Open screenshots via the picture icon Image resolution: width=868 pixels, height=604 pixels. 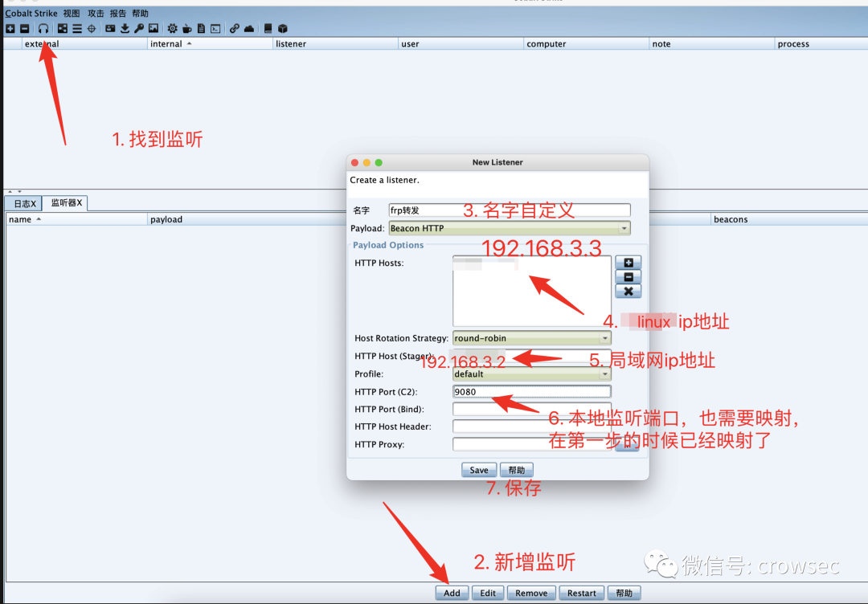click(x=154, y=28)
